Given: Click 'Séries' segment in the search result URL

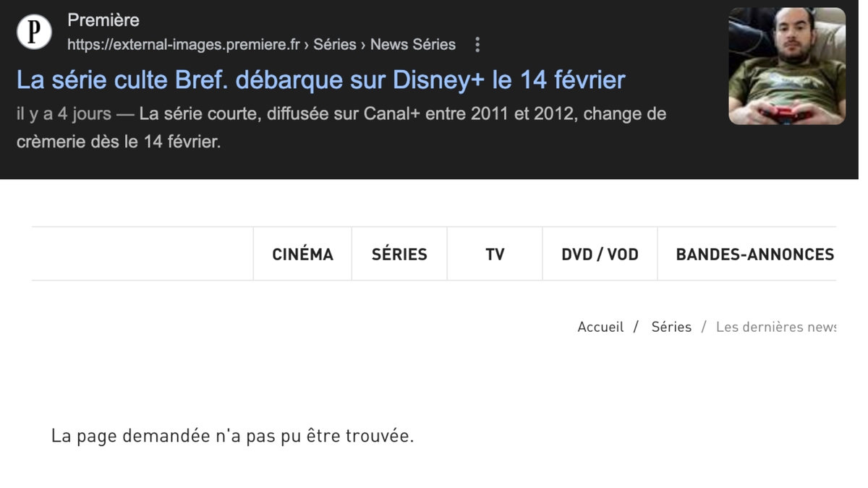Looking at the screenshot, I should pos(335,45).
